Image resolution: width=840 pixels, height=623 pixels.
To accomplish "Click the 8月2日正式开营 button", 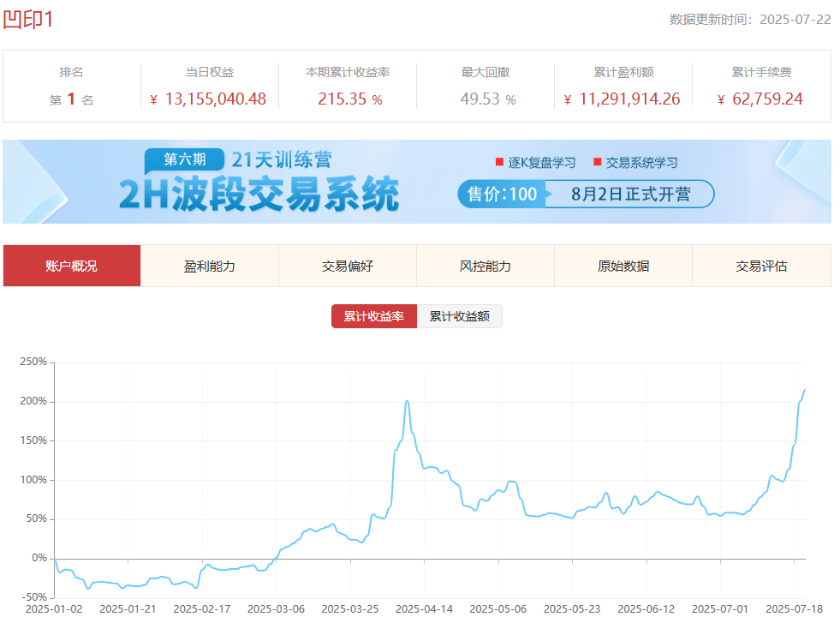I will [632, 194].
